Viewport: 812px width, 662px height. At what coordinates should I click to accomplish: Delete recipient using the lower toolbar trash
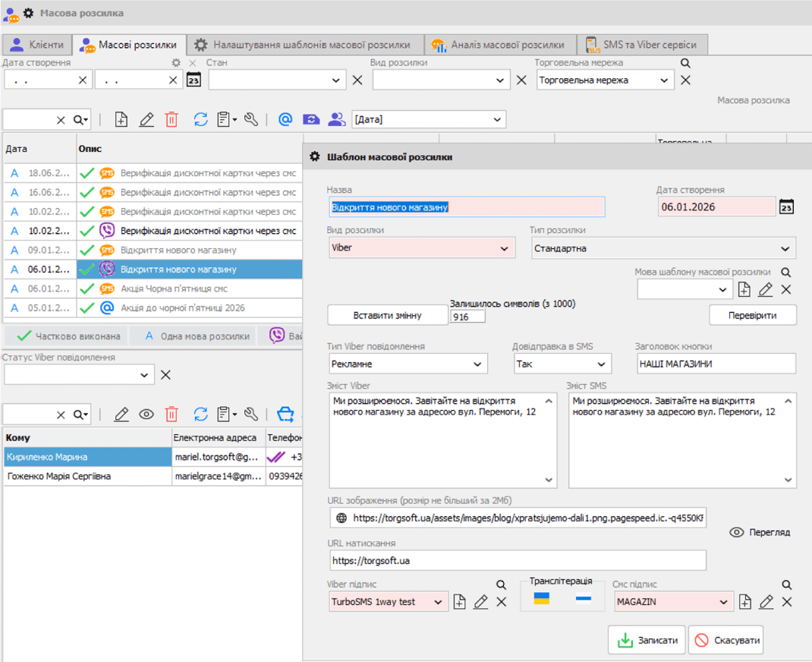(x=172, y=415)
